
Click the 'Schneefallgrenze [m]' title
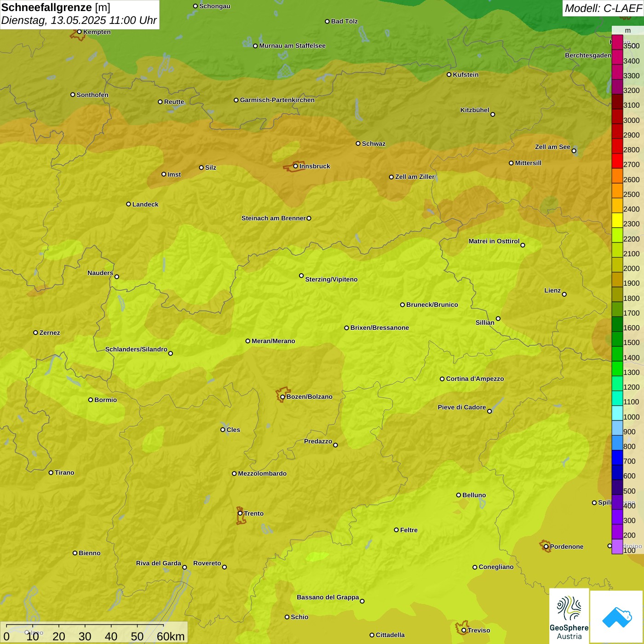coord(56,7)
